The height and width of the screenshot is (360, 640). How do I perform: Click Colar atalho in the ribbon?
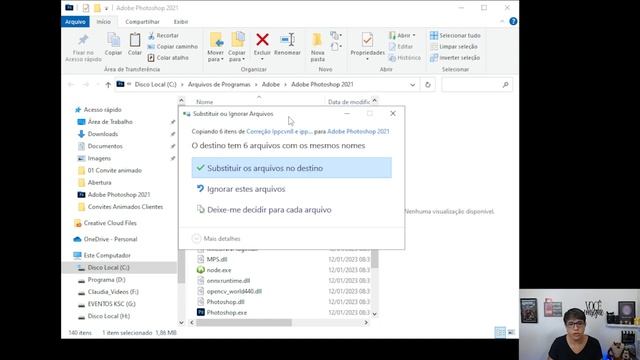[x=168, y=58]
